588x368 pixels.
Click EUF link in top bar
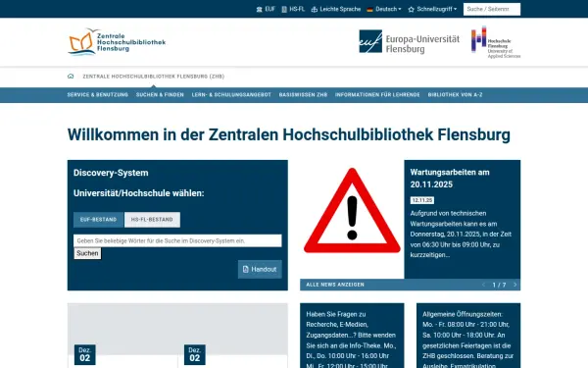[266, 10]
